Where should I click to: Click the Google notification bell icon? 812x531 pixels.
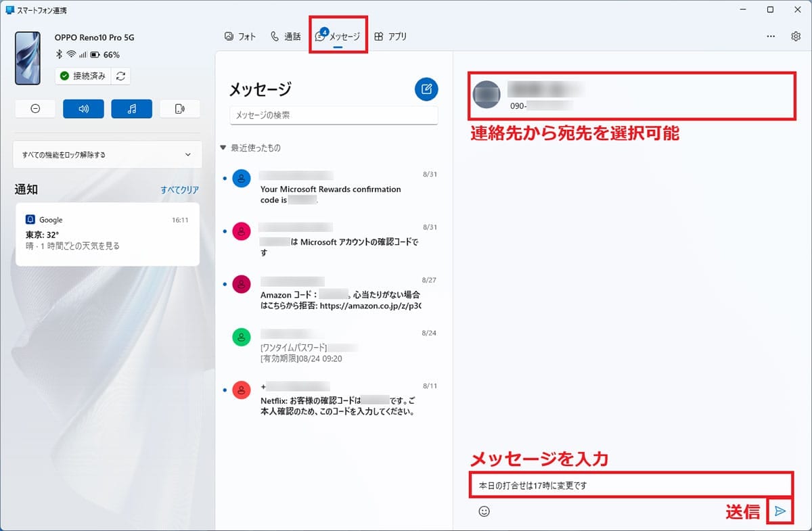click(30, 220)
